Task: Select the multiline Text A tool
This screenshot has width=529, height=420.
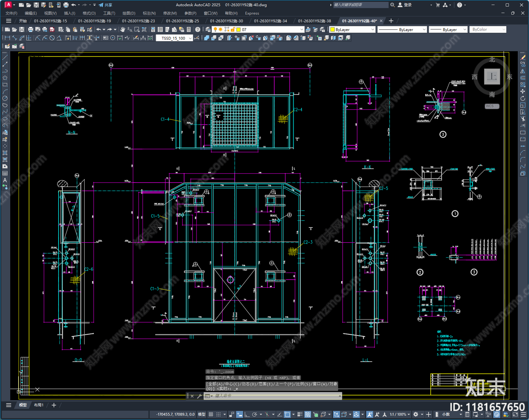Action: [x=5, y=180]
